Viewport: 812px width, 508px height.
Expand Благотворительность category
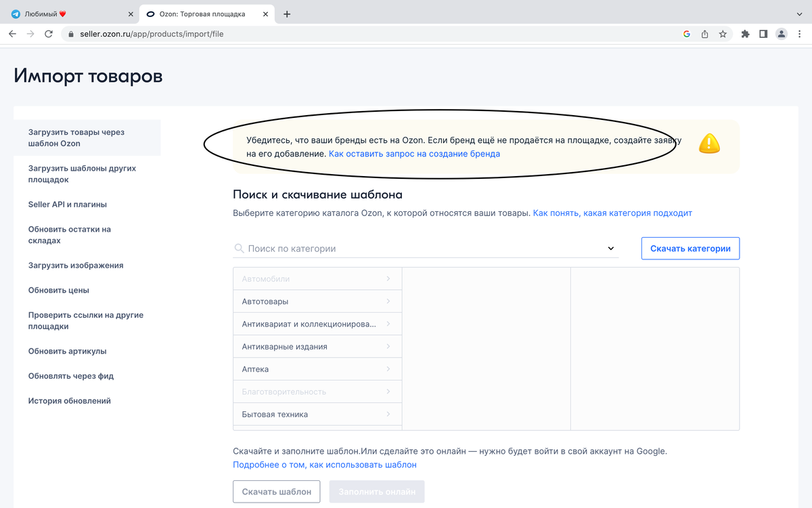click(317, 391)
